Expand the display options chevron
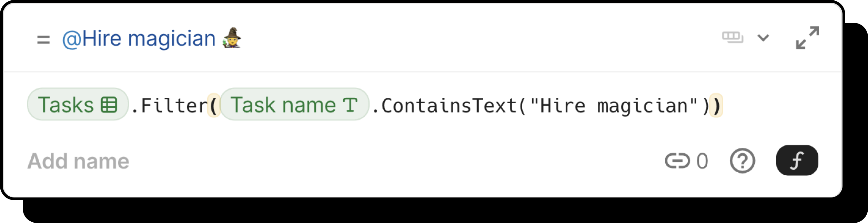 [763, 38]
